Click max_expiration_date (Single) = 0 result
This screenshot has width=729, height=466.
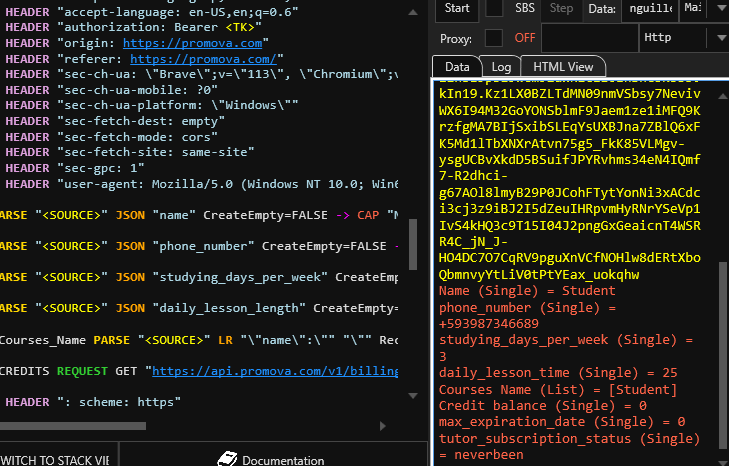pos(562,422)
